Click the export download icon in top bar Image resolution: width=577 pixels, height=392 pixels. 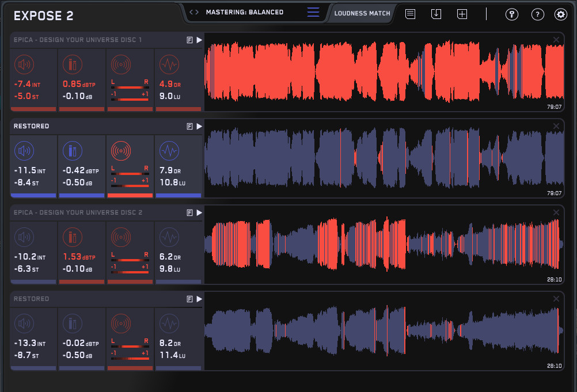[x=436, y=14]
